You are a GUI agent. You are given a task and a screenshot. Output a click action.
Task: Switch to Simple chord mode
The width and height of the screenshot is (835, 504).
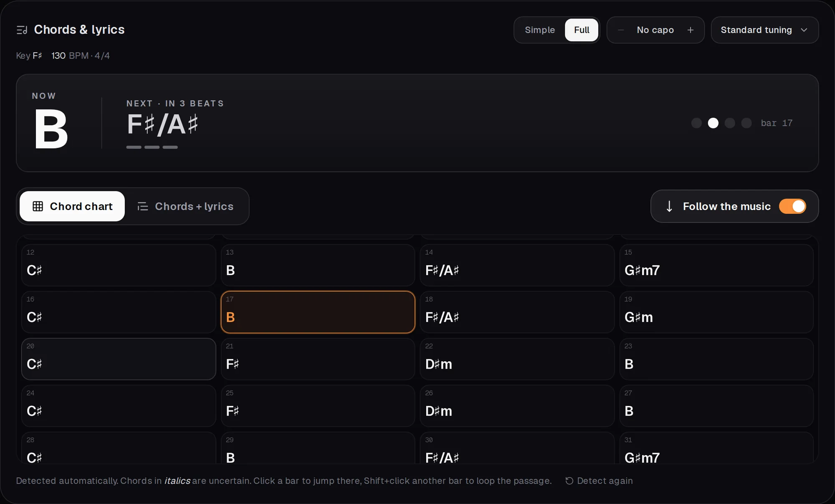point(540,30)
